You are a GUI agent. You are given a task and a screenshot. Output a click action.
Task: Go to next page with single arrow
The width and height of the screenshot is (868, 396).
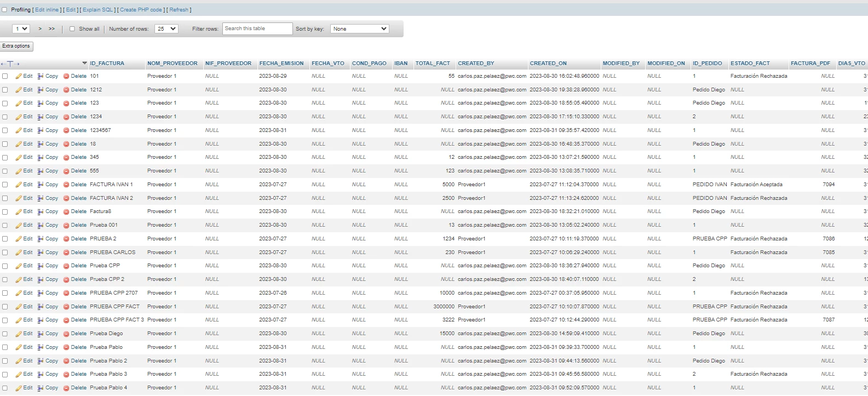[40, 29]
